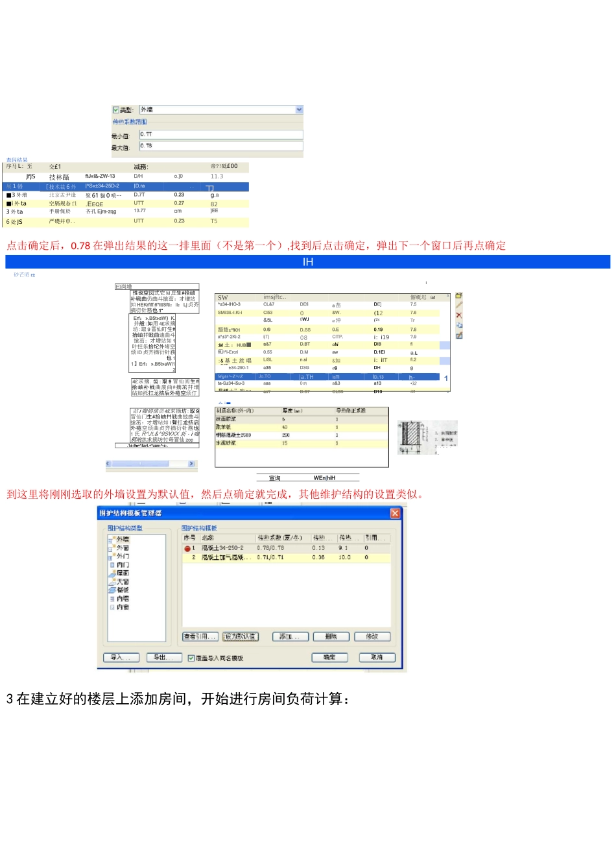Click the 序号 column header in template table

pyautogui.click(x=191, y=538)
